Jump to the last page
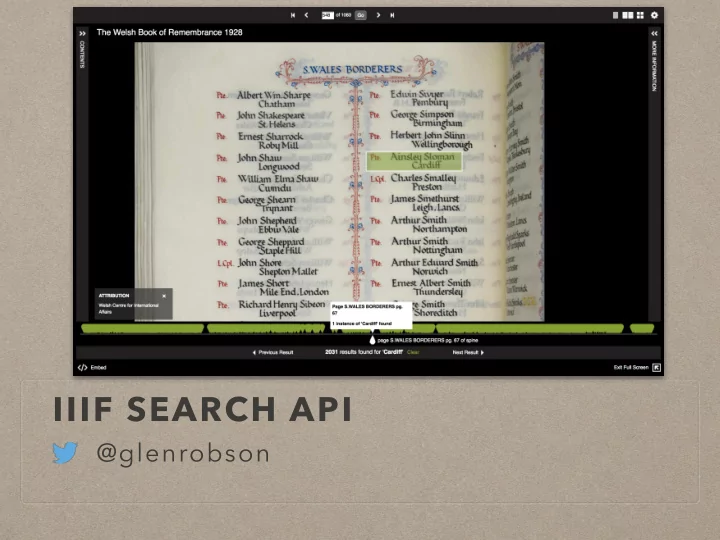This screenshot has width=720, height=540. [392, 15]
